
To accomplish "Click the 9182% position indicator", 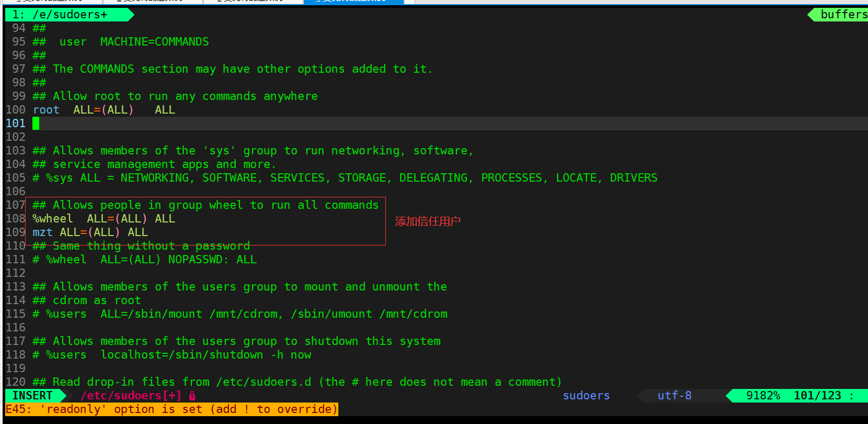I will pyautogui.click(x=763, y=396).
